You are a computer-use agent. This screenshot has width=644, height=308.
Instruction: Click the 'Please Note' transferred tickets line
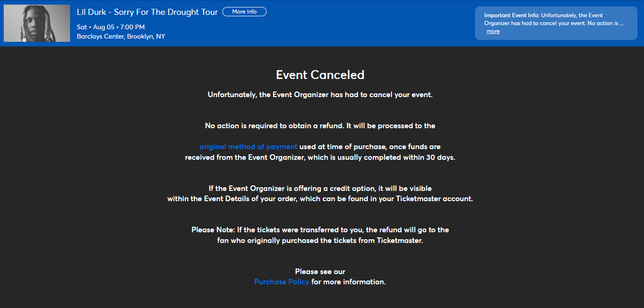320,230
